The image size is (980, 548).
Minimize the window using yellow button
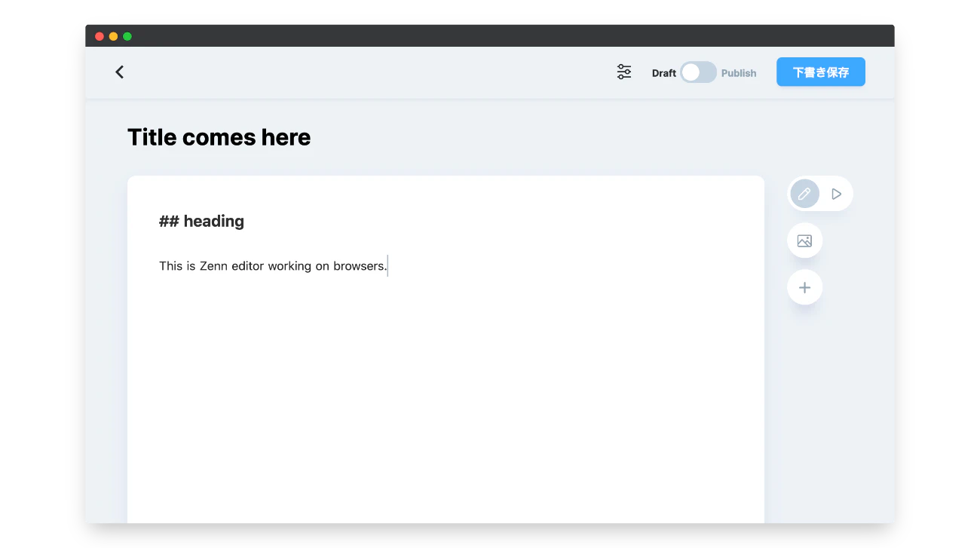[113, 36]
